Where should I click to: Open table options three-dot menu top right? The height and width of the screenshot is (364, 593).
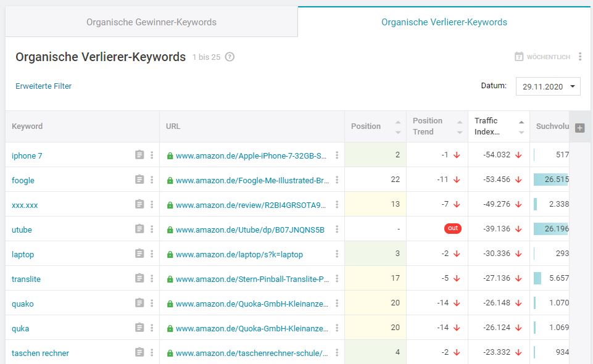(580, 57)
